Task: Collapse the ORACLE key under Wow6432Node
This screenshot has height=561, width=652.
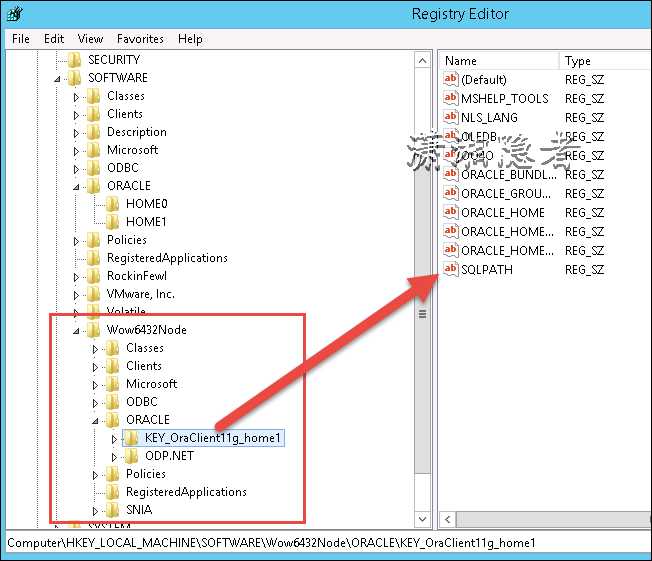Action: [95, 421]
